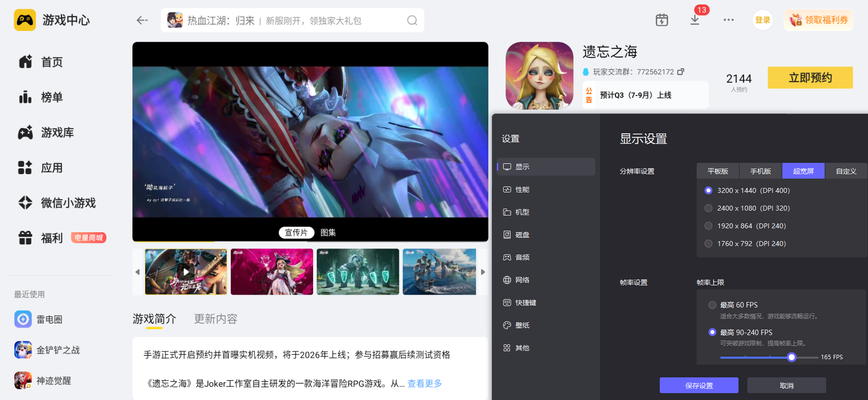Expand description with 查看更多 link
This screenshot has height=400, width=868.
point(425,383)
